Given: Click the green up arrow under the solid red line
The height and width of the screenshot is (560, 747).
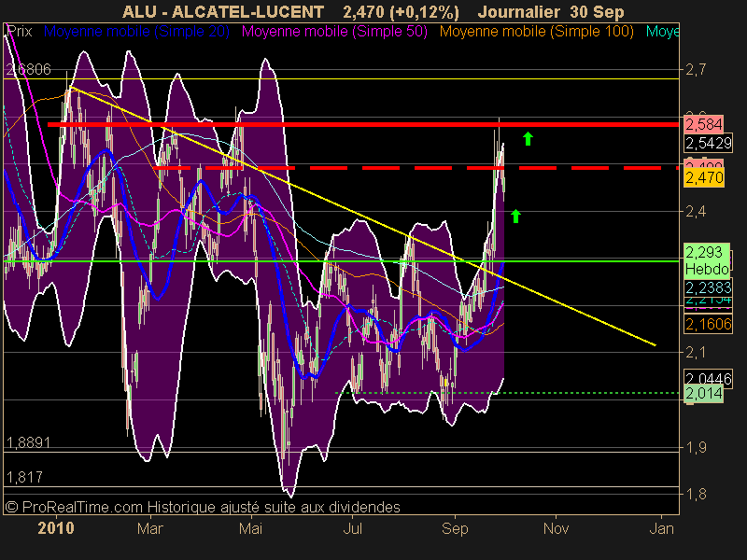Looking at the screenshot, I should tap(528, 138).
